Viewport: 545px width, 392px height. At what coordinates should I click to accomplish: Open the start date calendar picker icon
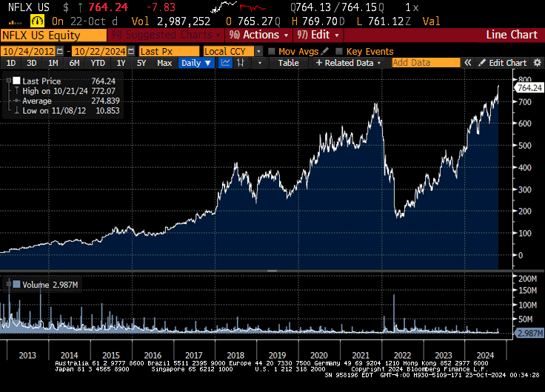pyautogui.click(x=60, y=51)
